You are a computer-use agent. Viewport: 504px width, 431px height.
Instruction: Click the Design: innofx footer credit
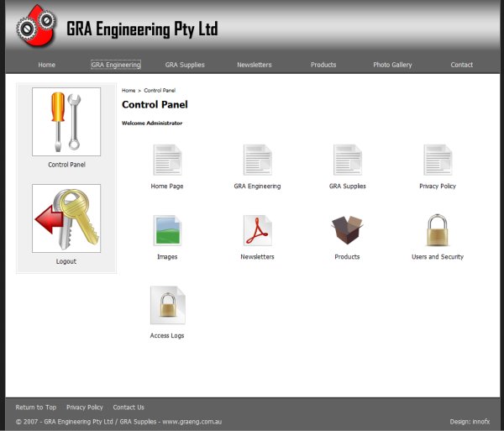point(470,422)
